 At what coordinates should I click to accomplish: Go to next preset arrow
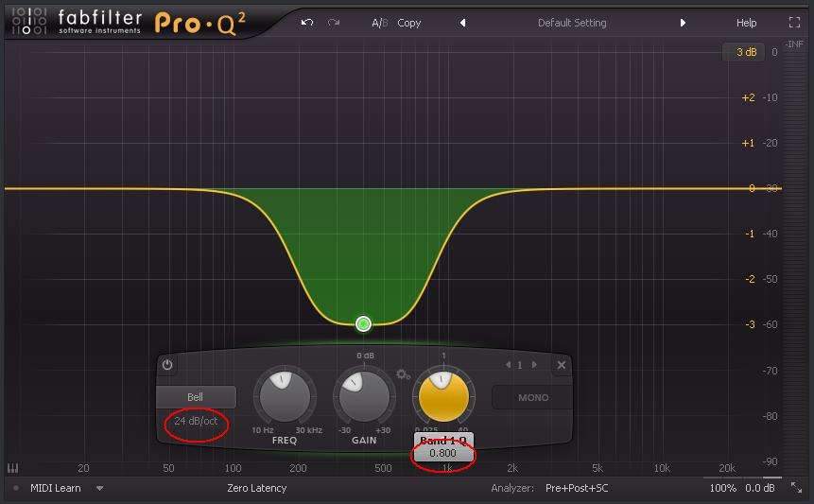coord(683,23)
